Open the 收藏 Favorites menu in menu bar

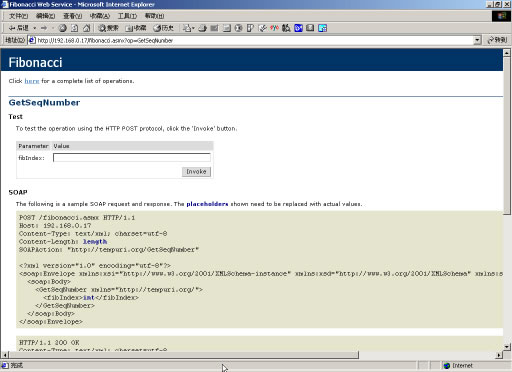click(x=100, y=16)
